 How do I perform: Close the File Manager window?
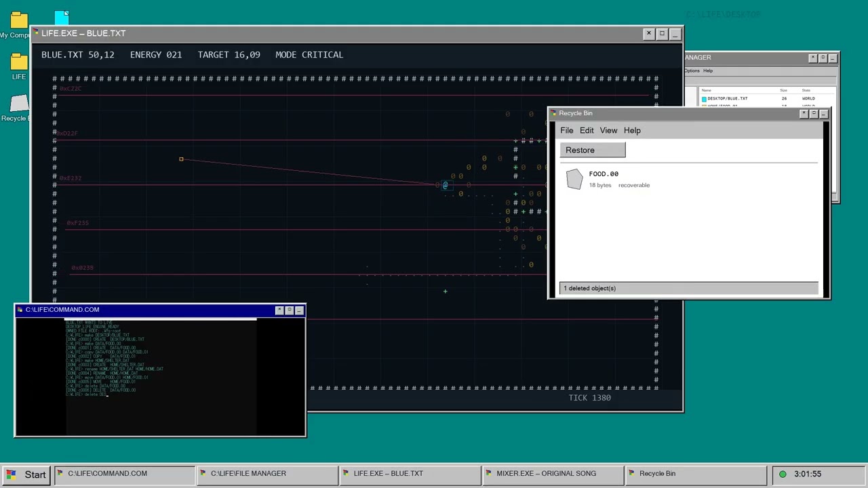(x=813, y=58)
